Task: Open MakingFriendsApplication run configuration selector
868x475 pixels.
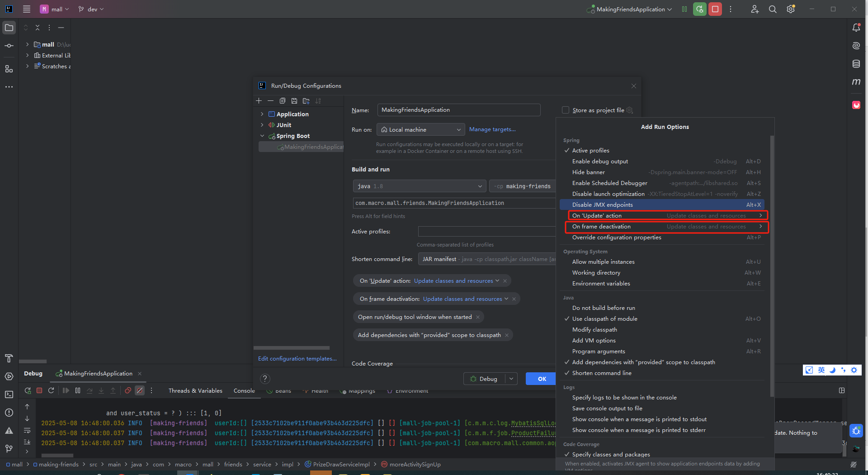Action: (x=629, y=9)
